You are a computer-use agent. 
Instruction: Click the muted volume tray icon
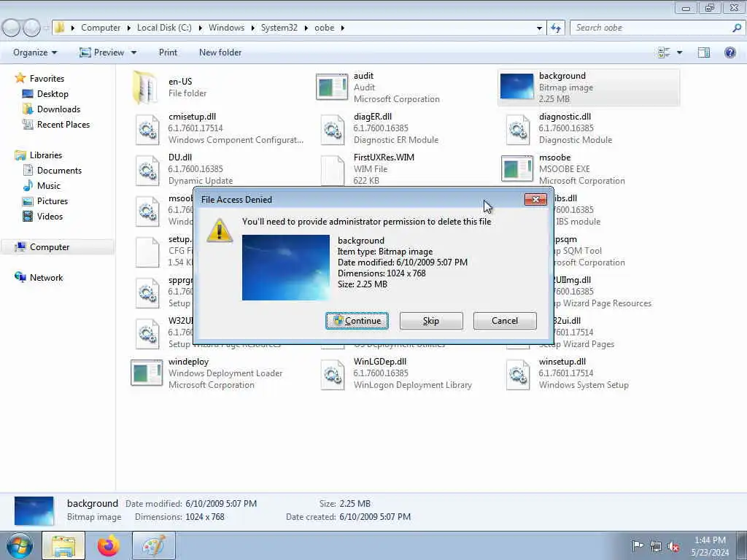(673, 546)
